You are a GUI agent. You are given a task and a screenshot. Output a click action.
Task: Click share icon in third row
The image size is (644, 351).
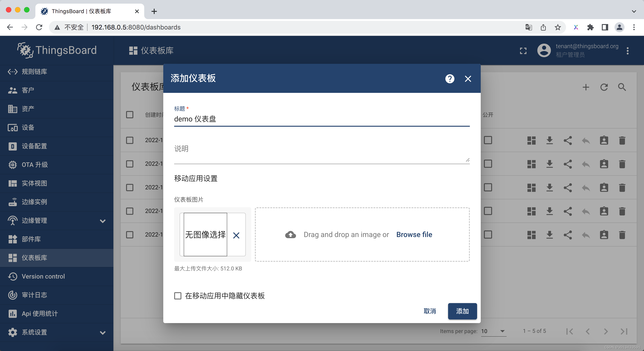click(568, 188)
